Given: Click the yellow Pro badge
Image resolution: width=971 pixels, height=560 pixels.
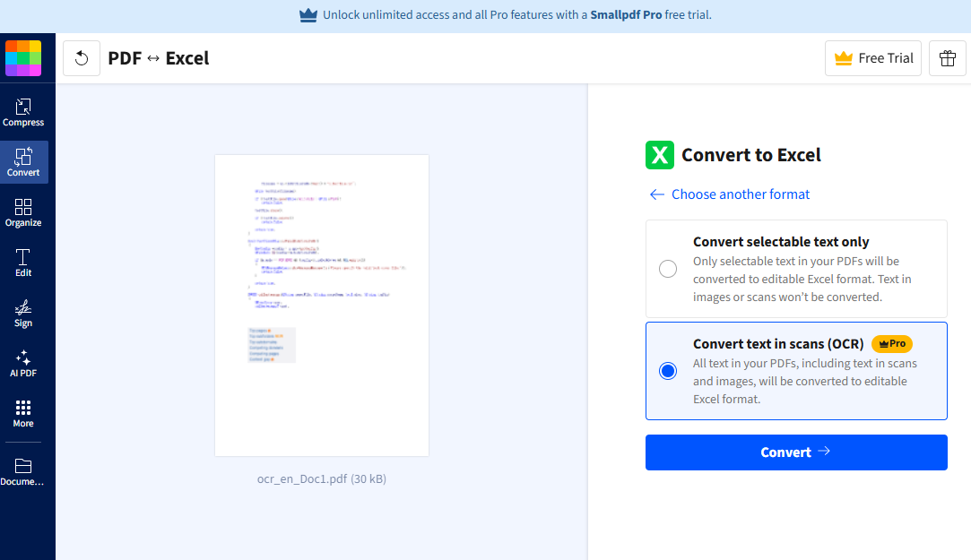Looking at the screenshot, I should coord(891,344).
